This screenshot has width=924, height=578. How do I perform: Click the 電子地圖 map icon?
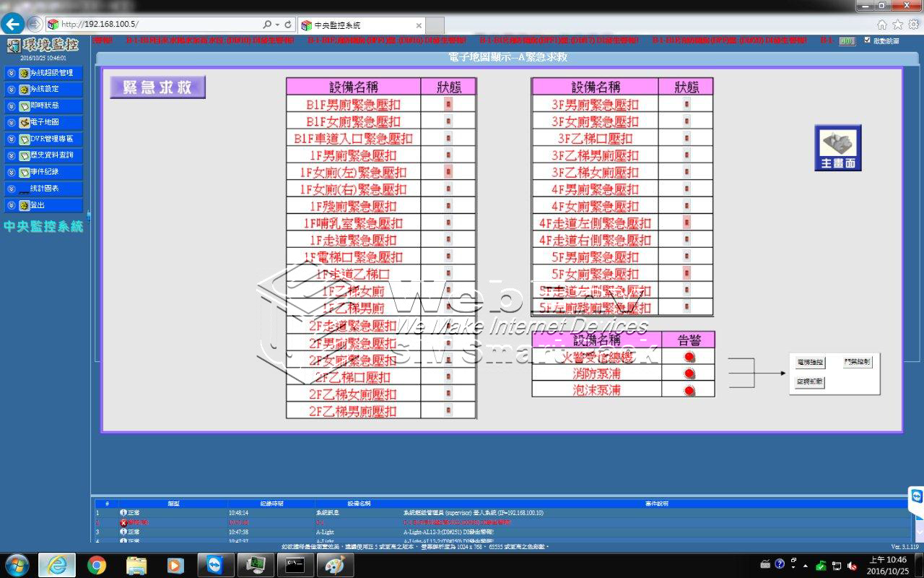point(24,123)
